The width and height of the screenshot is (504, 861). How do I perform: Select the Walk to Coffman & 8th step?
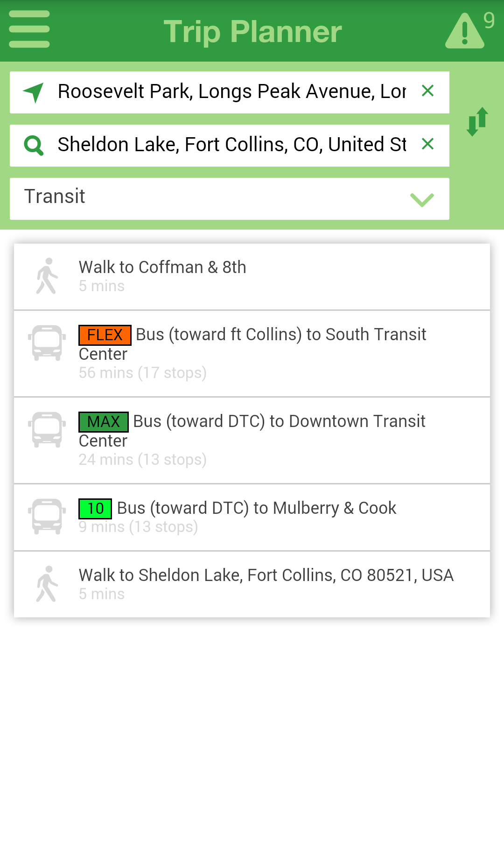(252, 277)
